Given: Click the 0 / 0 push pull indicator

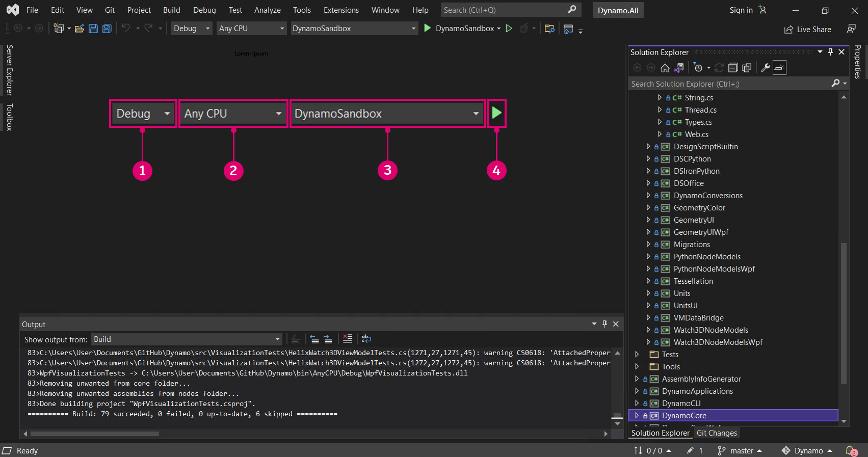Looking at the screenshot, I should point(652,451).
